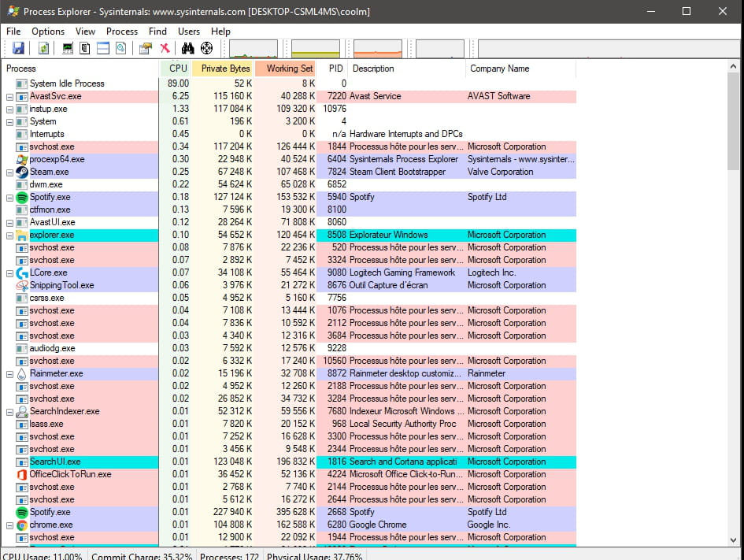
Task: Open the Options menu
Action: coord(48,32)
